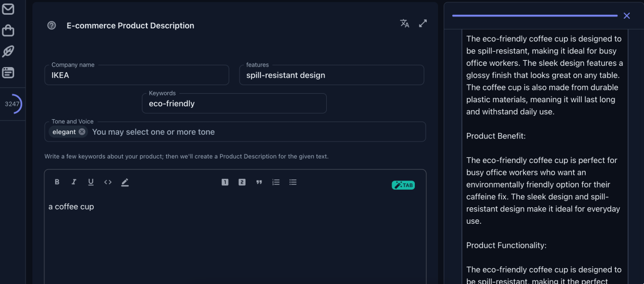Open the card template sidebar icon
The width and height of the screenshot is (644, 284).
(x=8, y=73)
